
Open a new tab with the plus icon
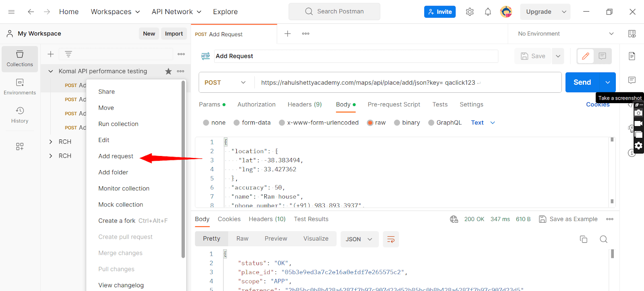[287, 33]
